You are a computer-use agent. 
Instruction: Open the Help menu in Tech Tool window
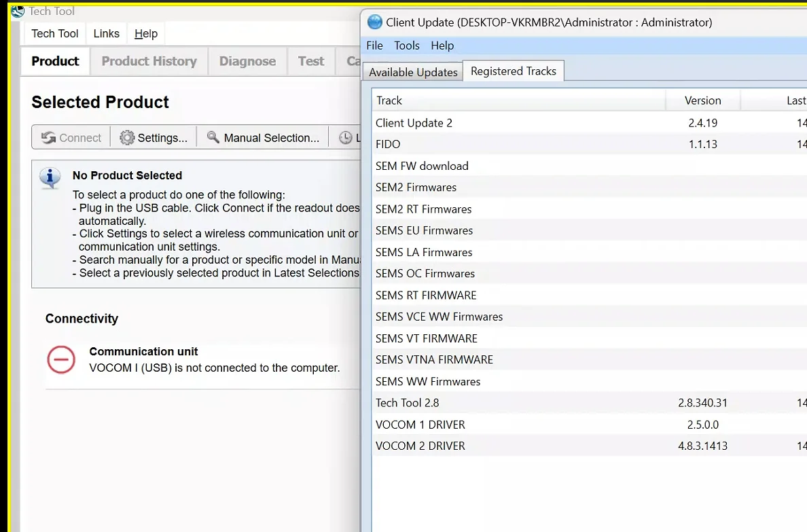point(145,33)
